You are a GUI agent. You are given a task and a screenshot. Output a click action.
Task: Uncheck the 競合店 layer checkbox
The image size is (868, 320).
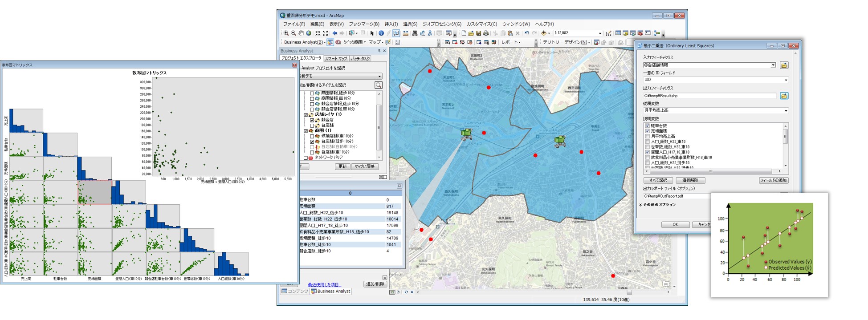pyautogui.click(x=312, y=120)
